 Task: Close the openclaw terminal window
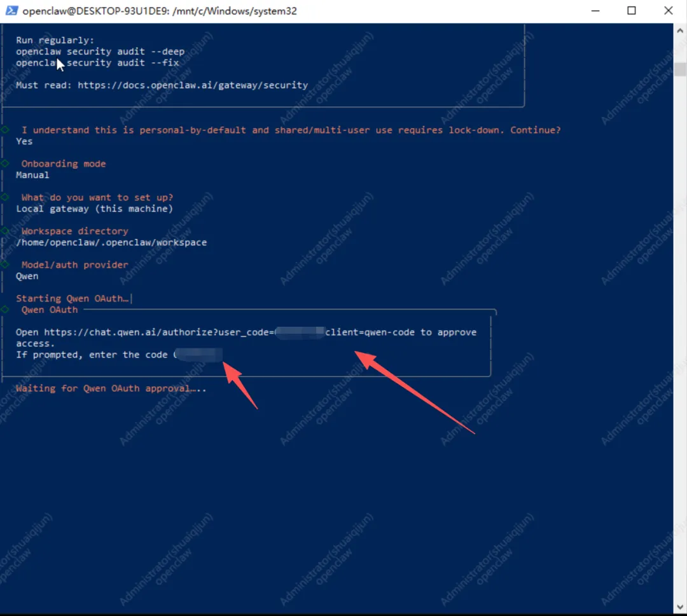click(668, 11)
